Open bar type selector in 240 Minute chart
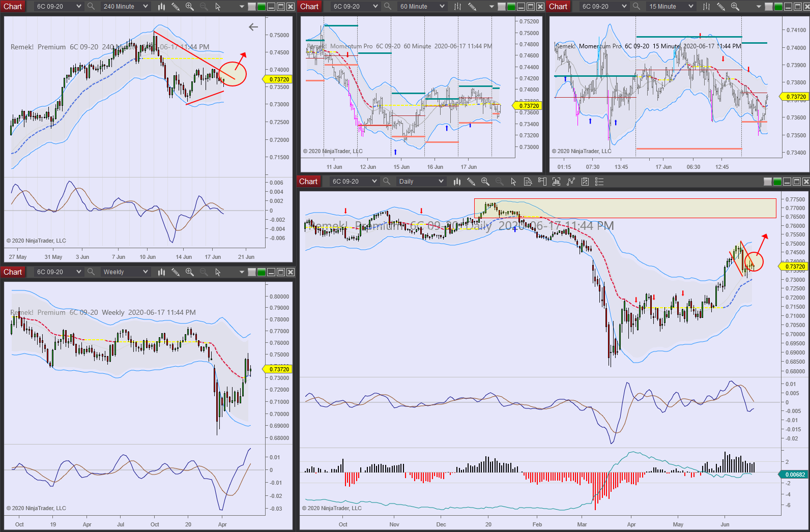The width and height of the screenshot is (810, 532). (x=161, y=7)
